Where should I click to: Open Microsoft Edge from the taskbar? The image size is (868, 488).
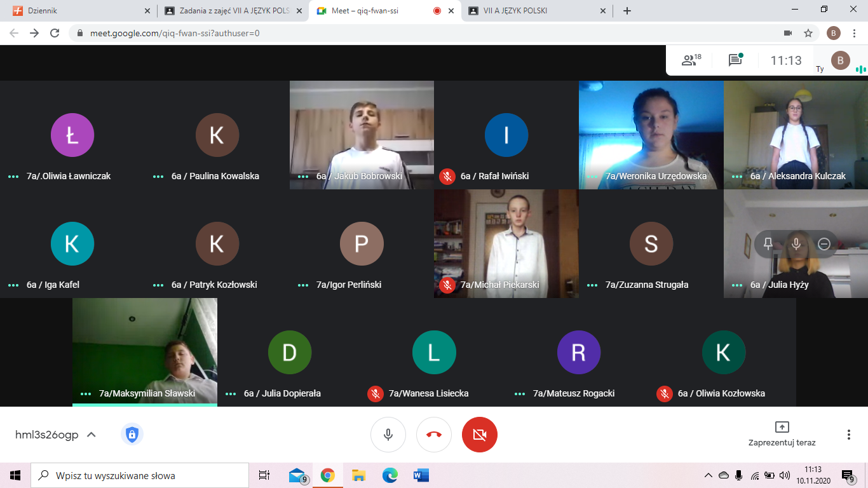390,475
